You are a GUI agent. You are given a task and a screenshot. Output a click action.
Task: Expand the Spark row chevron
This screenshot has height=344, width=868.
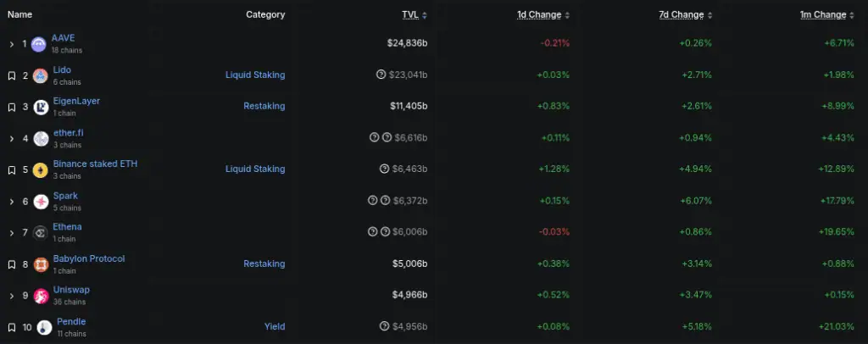(x=12, y=202)
